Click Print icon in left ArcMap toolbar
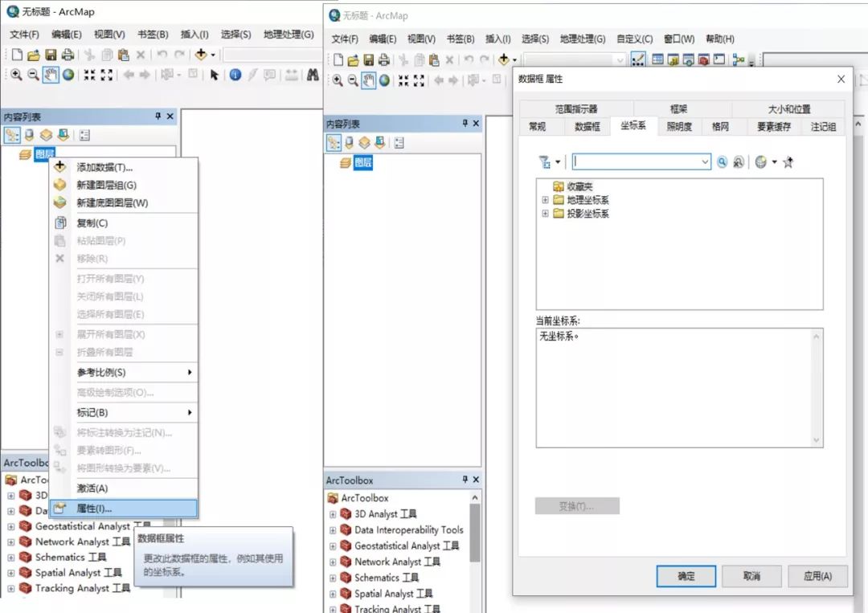The height and width of the screenshot is (613, 868). tap(68, 54)
